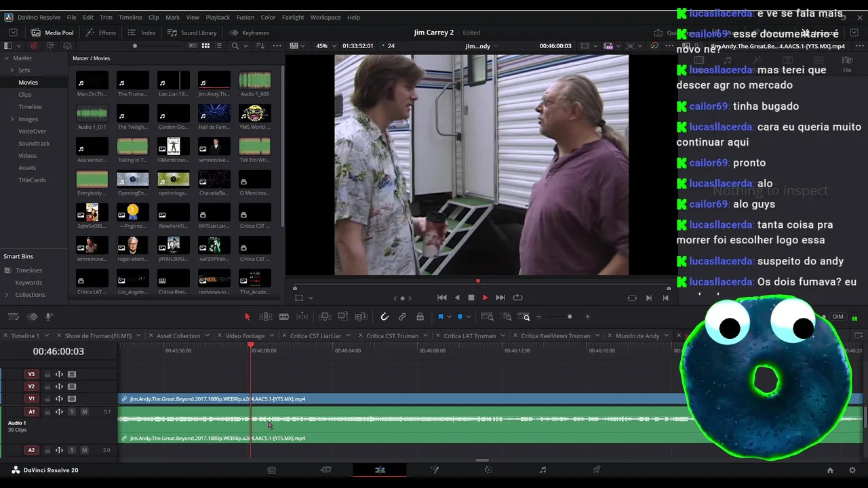Open media pool sort order menu
Viewport: 868px width, 488px height.
click(261, 46)
